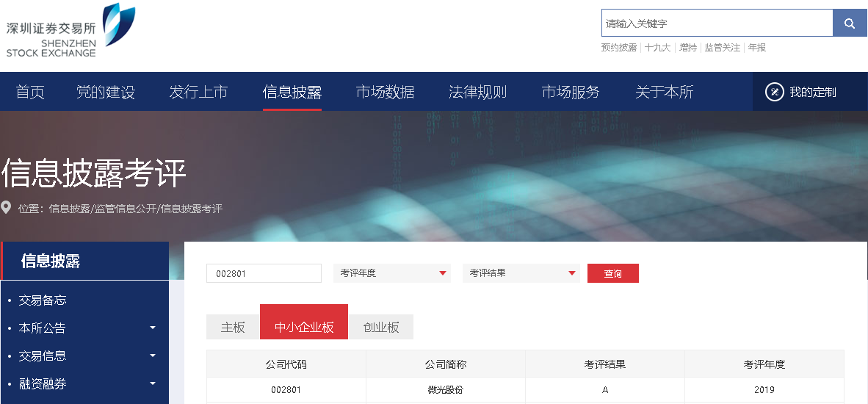
Task: Focus the 请输入关键字 search field
Action: 717,24
